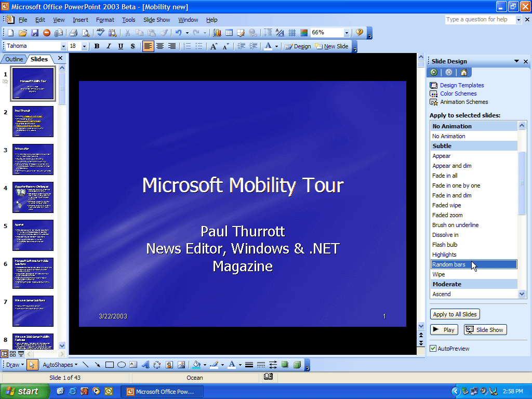The width and height of the screenshot is (532, 399).
Task: Insert a chart using the chart icon
Action: (217, 33)
